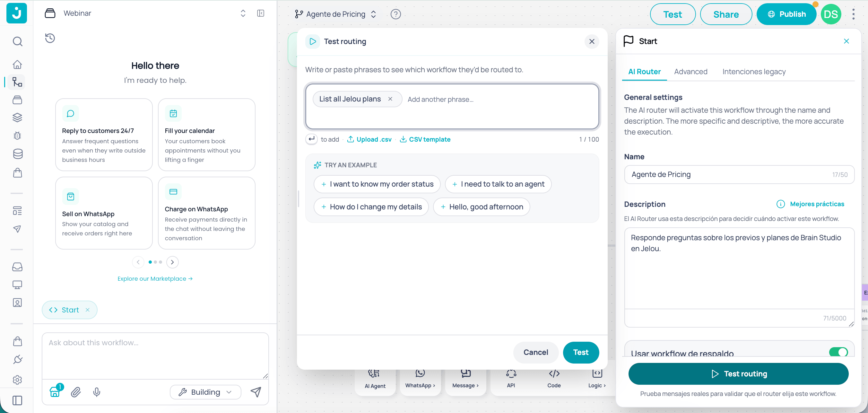Screen dimensions: 868x413
Task: Switch to the Intenciones legacy tab
Action: [754, 72]
